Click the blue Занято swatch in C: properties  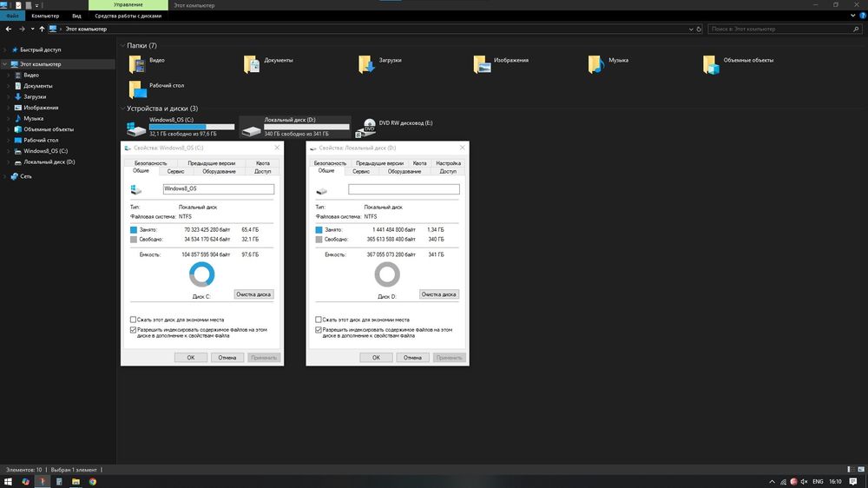[134, 230]
